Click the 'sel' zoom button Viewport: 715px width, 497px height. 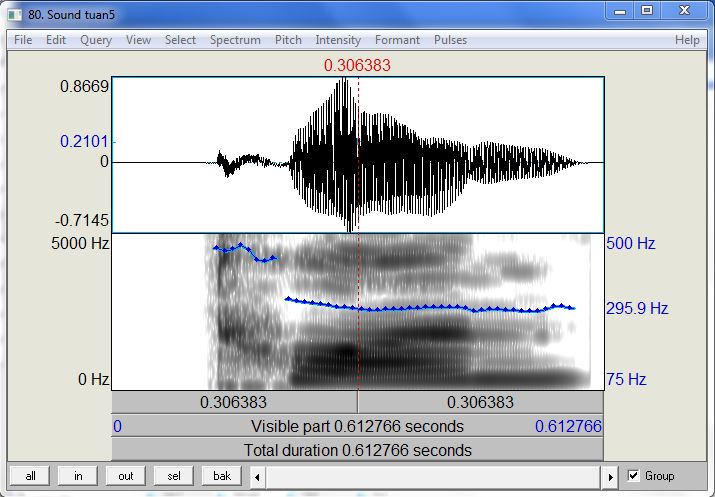click(x=174, y=476)
